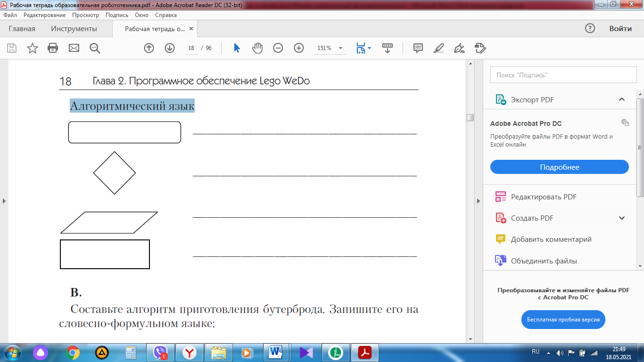Open the Windows Start button
Viewport: 644px width, 362px height.
pyautogui.click(x=12, y=352)
